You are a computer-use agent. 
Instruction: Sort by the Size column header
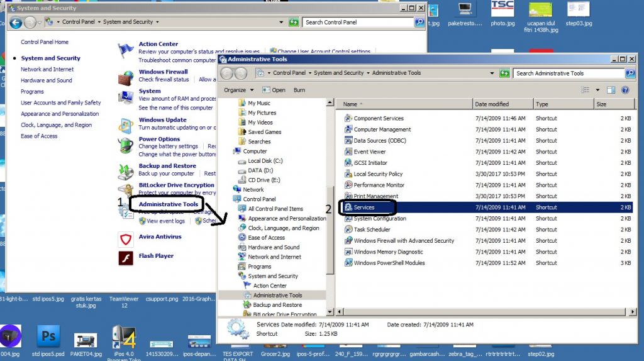click(614, 104)
